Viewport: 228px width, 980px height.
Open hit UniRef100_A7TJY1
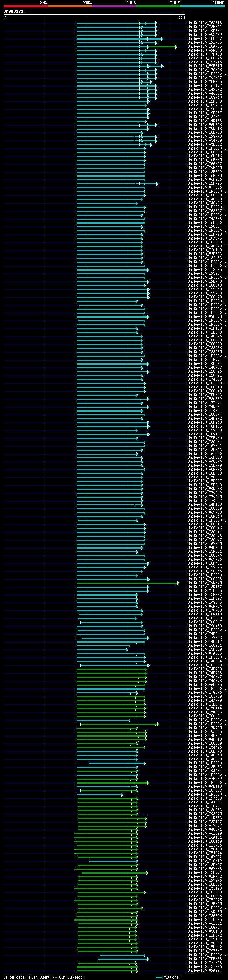click(204, 403)
